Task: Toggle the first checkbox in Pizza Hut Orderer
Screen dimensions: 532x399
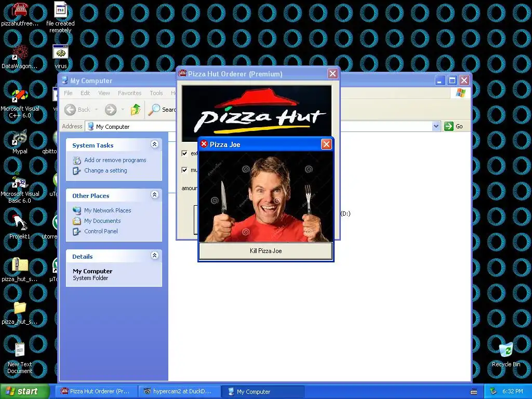Action: pos(184,153)
